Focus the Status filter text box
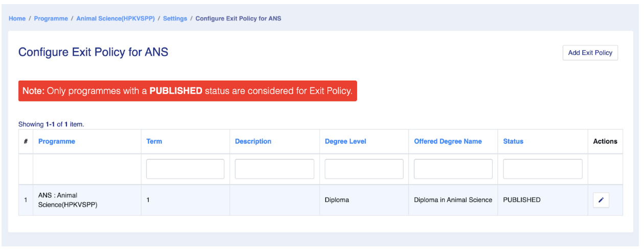The width and height of the screenshot is (644, 252). pyautogui.click(x=542, y=169)
